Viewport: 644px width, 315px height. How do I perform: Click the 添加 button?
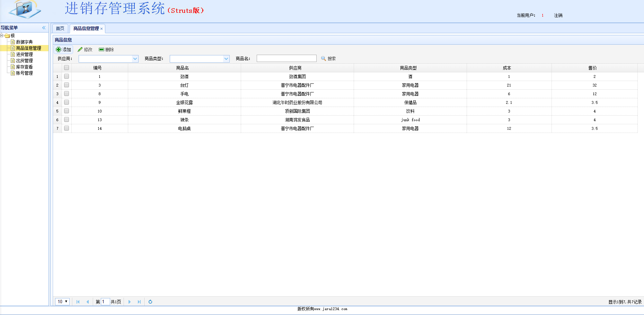click(x=63, y=49)
